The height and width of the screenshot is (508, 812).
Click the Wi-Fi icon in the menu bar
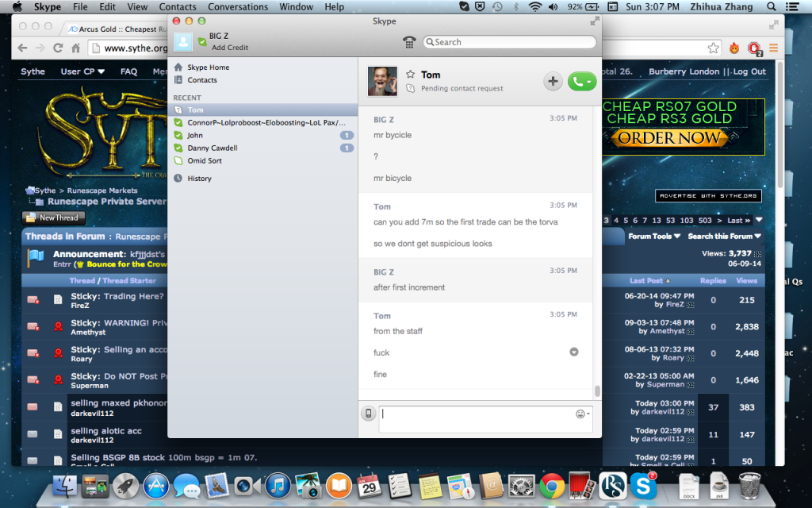pyautogui.click(x=535, y=6)
